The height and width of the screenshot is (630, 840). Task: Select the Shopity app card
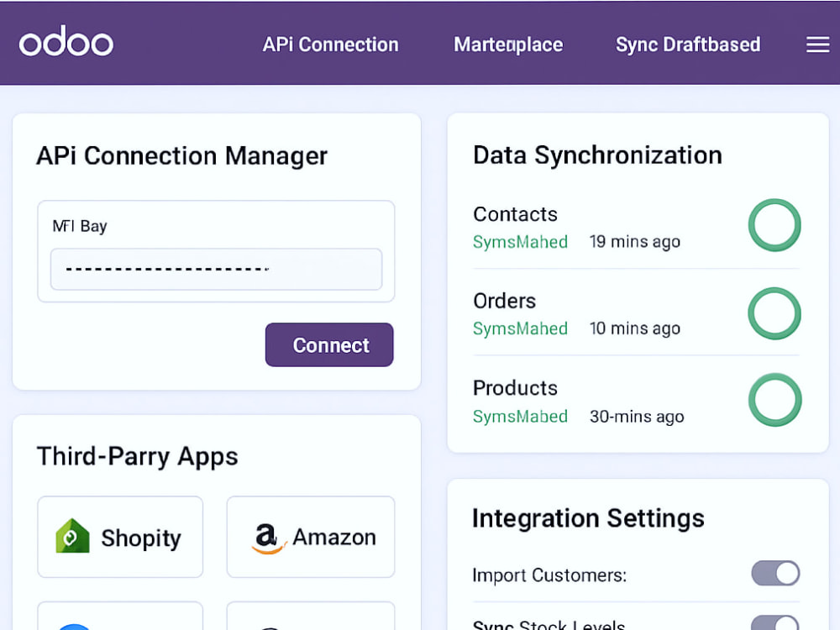pyautogui.click(x=120, y=537)
